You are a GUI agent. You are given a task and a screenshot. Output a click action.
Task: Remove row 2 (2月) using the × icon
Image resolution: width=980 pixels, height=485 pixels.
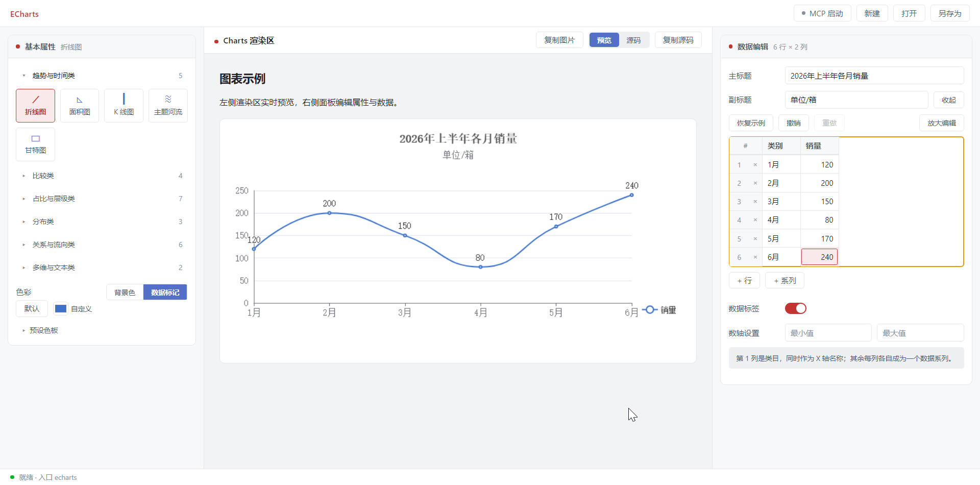(755, 183)
